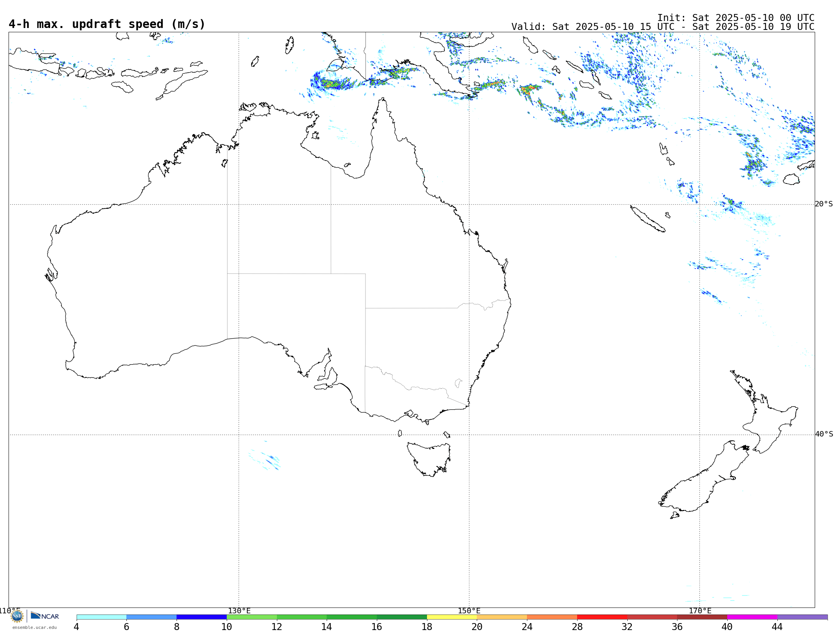Click the colorbar tick label '24'

tap(527, 627)
